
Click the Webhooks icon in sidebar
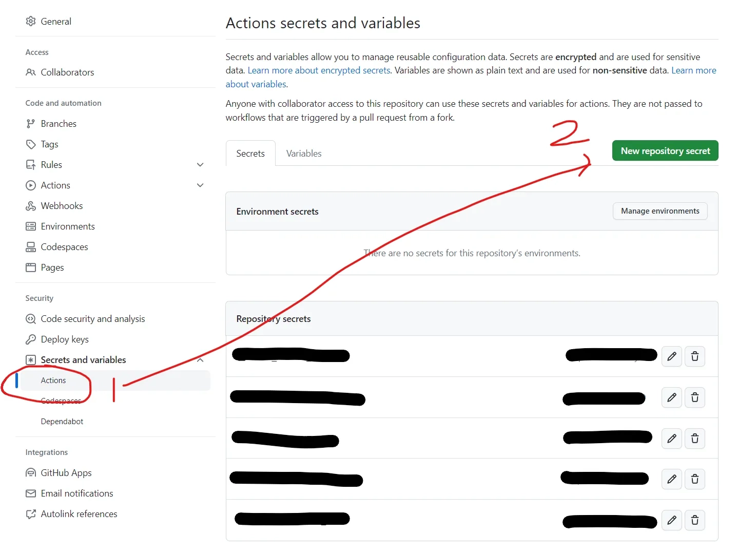point(31,206)
